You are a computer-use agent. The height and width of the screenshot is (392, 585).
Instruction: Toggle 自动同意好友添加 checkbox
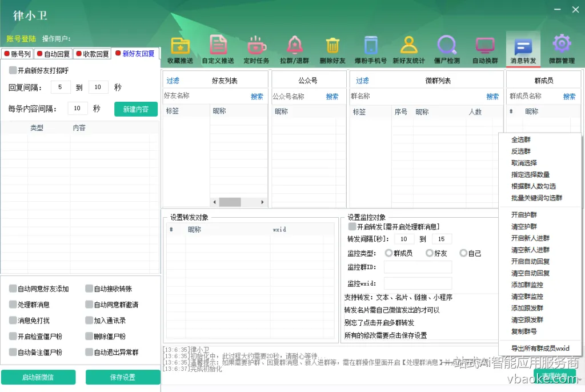(x=13, y=289)
